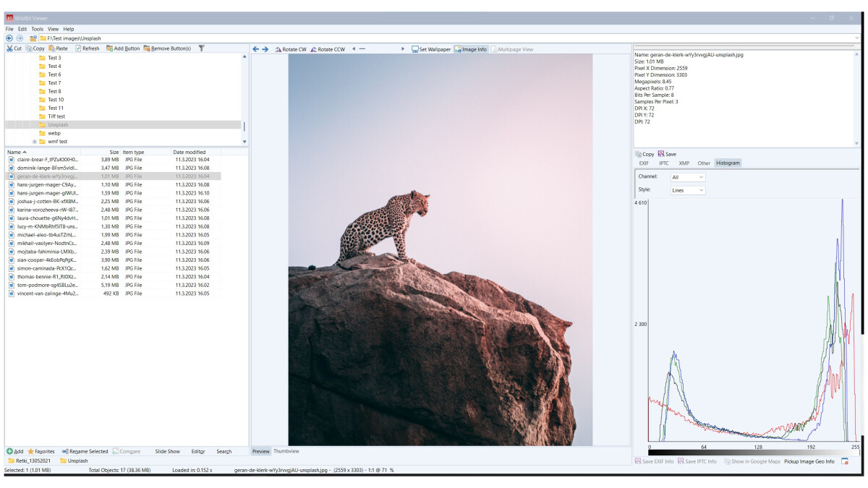Viewport: 868px width, 488px height.
Task: Show previous image with blue left arrow
Action: [x=255, y=49]
